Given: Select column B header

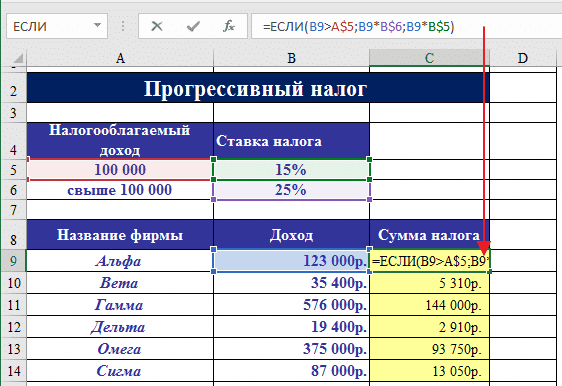Looking at the screenshot, I should click(x=291, y=58).
